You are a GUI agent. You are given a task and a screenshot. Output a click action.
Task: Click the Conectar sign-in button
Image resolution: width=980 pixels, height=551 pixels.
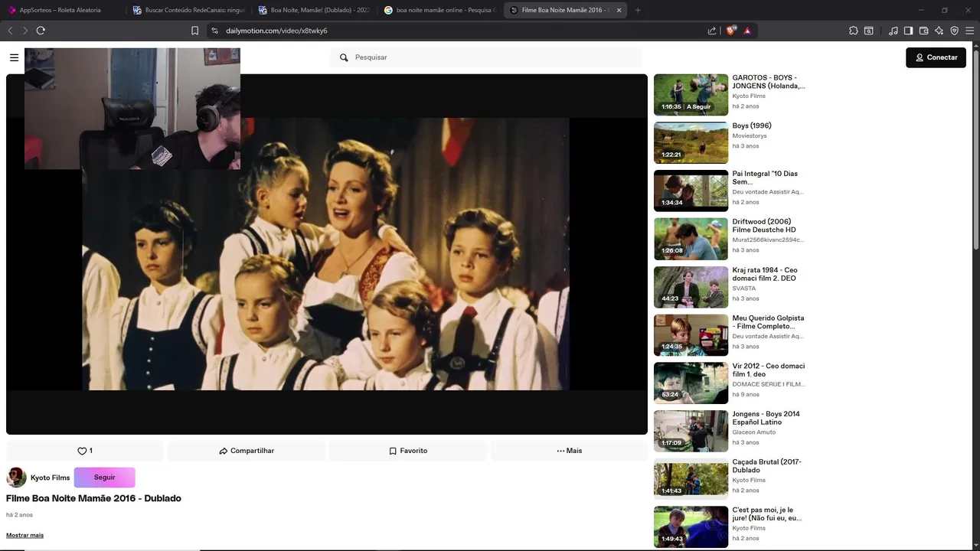pyautogui.click(x=936, y=57)
